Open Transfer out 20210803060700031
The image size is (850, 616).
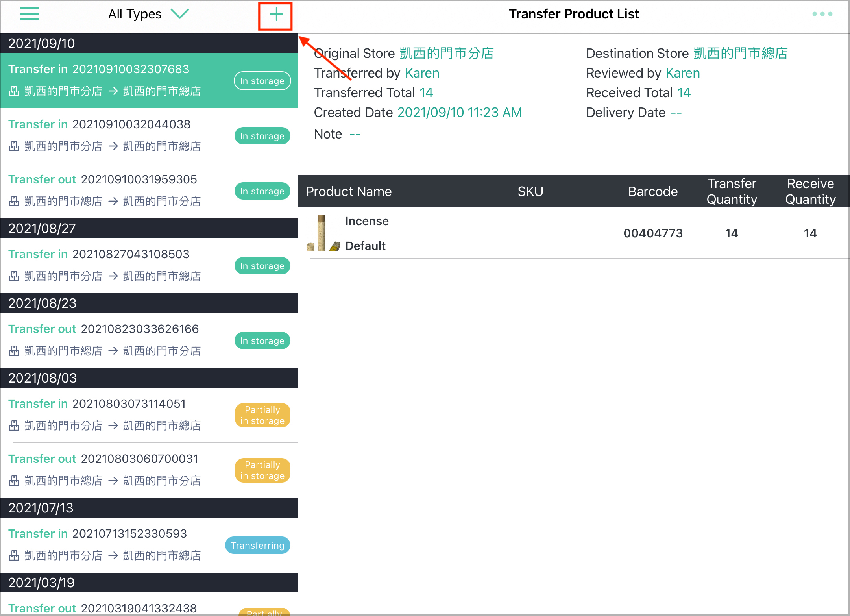(149, 470)
